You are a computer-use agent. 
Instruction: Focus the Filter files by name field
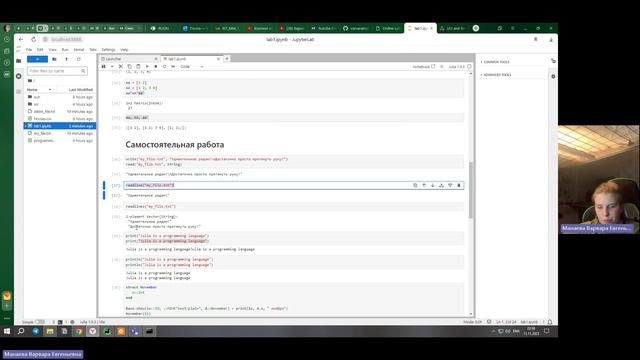[57, 71]
